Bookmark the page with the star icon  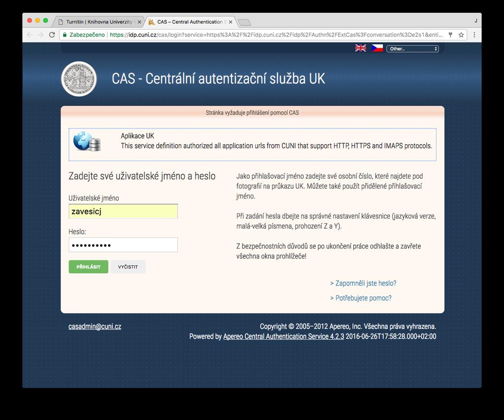pyautogui.click(x=461, y=34)
